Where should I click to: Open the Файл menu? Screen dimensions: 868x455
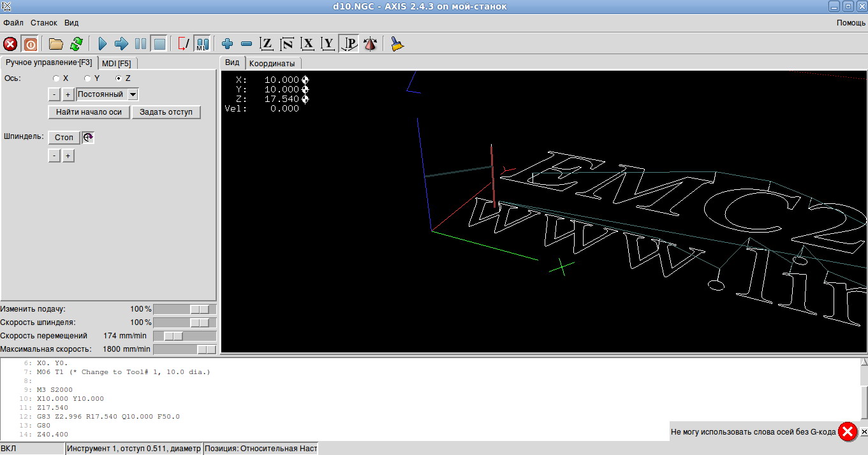[x=13, y=22]
